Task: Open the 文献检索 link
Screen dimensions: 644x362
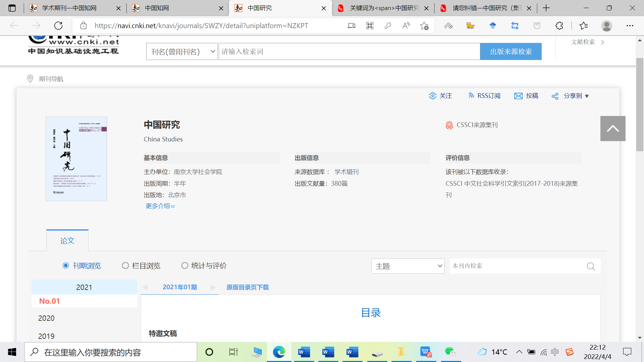Action: click(x=583, y=42)
